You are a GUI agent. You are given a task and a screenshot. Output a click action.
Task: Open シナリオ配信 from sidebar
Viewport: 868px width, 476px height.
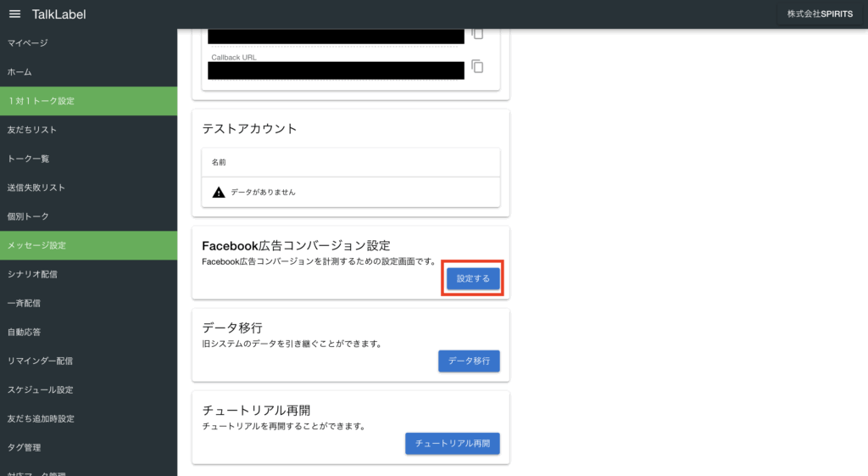click(x=32, y=274)
